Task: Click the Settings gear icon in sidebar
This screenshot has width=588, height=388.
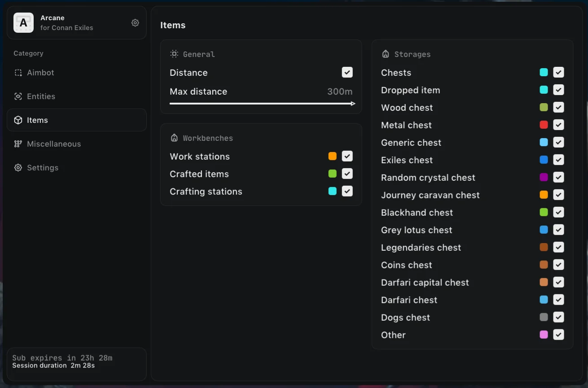Action: coord(18,168)
